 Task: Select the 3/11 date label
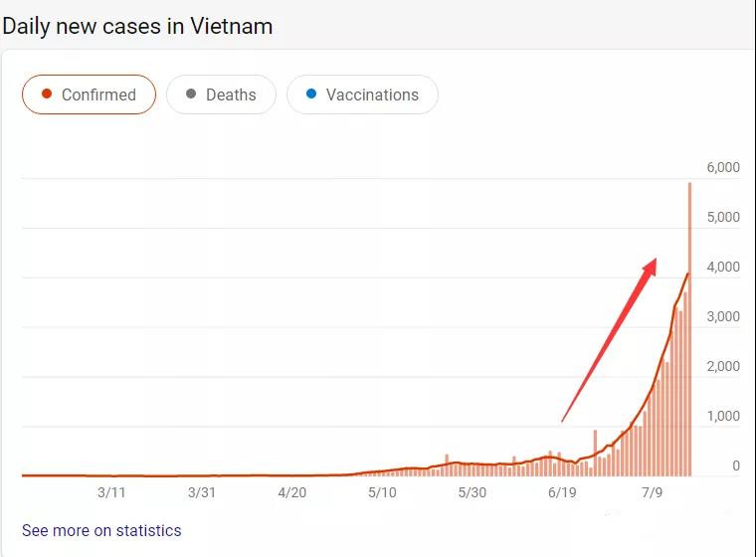coord(111,492)
